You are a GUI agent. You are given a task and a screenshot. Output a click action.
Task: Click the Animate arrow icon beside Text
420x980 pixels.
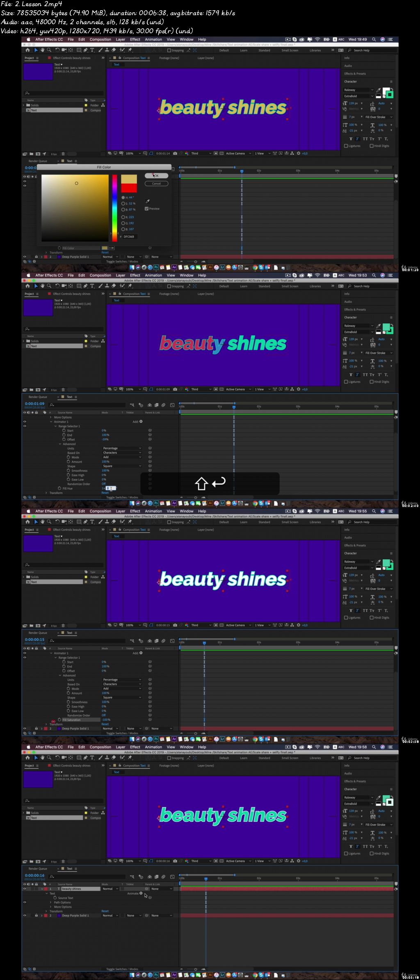click(x=141, y=893)
